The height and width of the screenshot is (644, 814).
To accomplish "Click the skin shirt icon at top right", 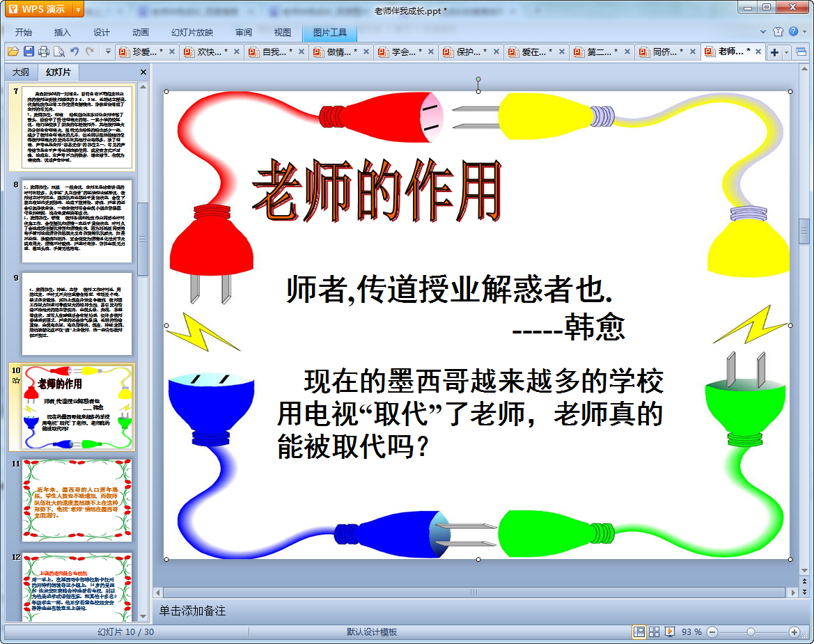I will [778, 31].
